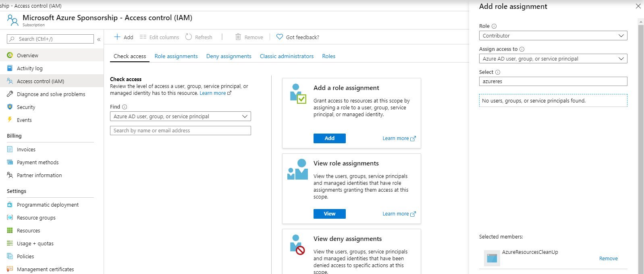Click the Role info icon
The image size is (644, 274).
pyautogui.click(x=494, y=26)
